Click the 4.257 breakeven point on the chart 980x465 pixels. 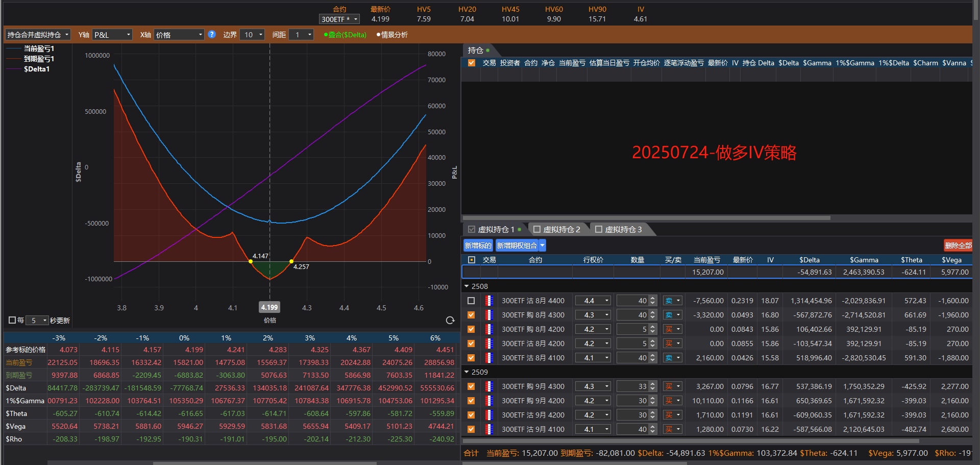(291, 261)
